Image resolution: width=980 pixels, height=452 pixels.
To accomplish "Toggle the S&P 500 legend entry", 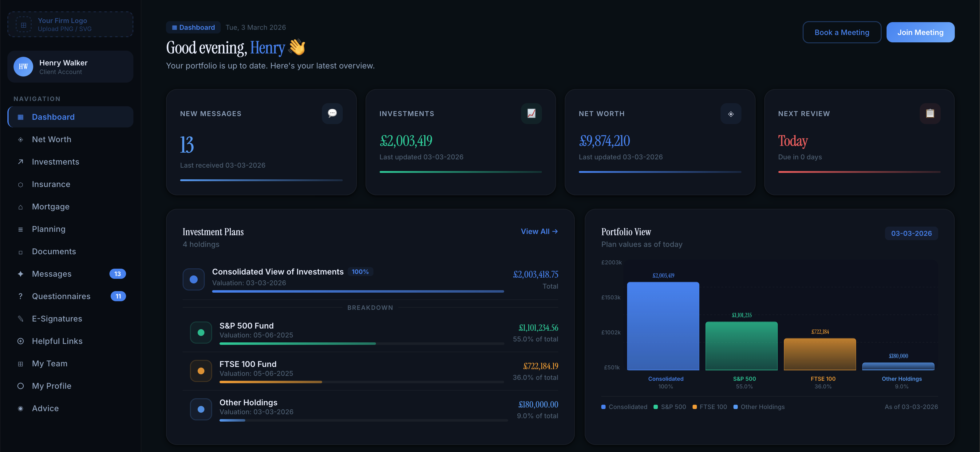I will click(x=670, y=407).
